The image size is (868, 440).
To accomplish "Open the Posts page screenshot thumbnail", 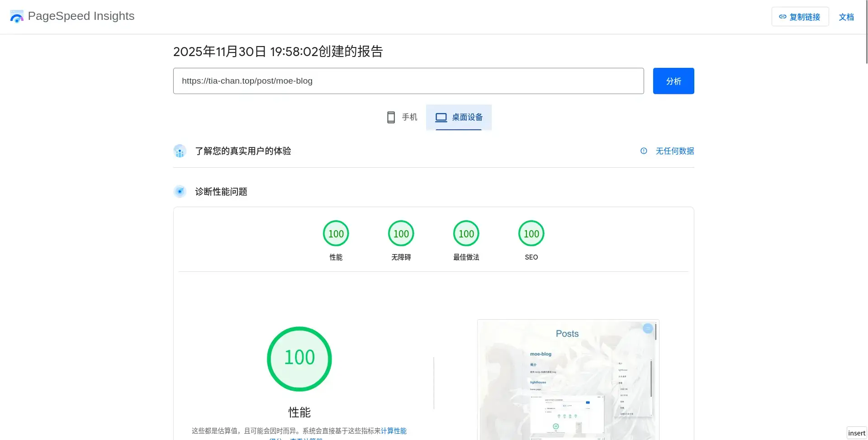I will [568, 380].
